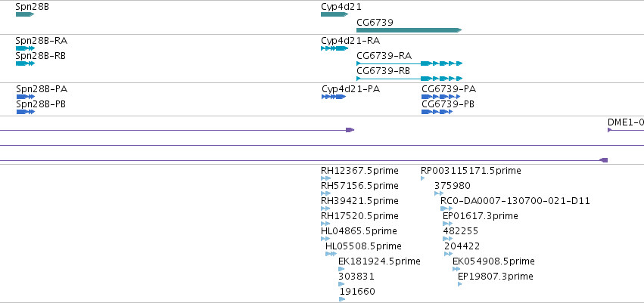Click the RP003115171.5prime EST label
The image size is (644, 303).
[471, 171]
